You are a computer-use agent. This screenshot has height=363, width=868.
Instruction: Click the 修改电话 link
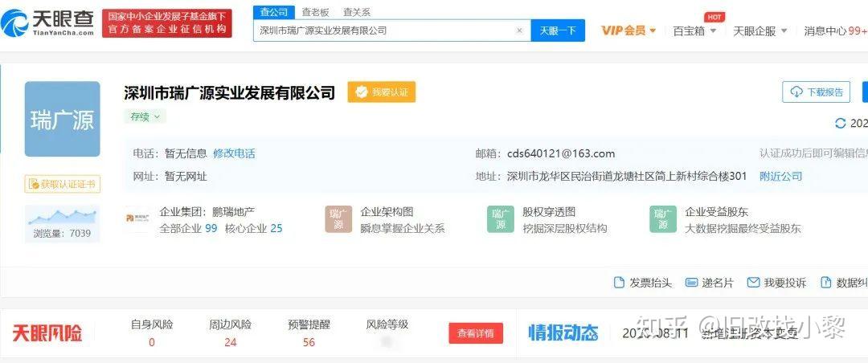pyautogui.click(x=234, y=153)
